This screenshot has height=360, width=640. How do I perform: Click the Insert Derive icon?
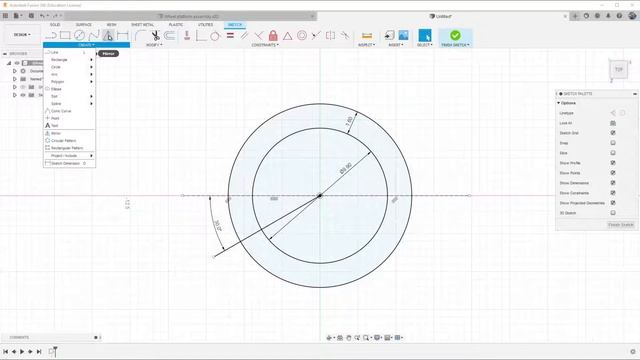389,35
